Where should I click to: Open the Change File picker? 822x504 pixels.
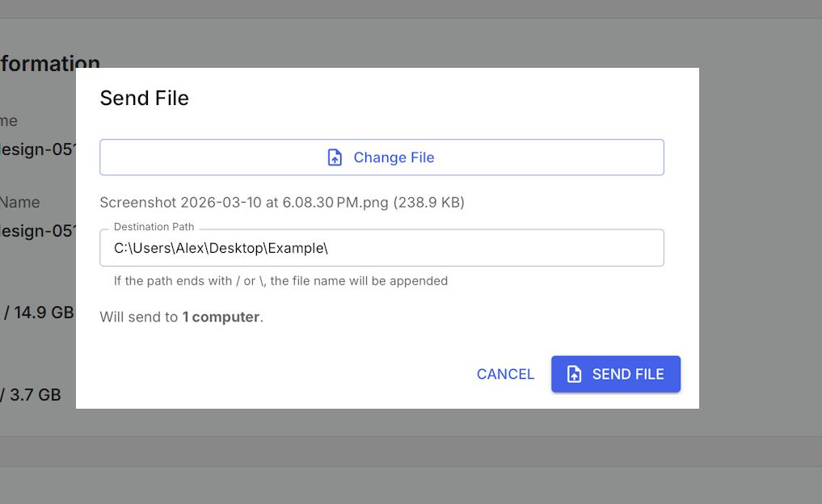[381, 157]
